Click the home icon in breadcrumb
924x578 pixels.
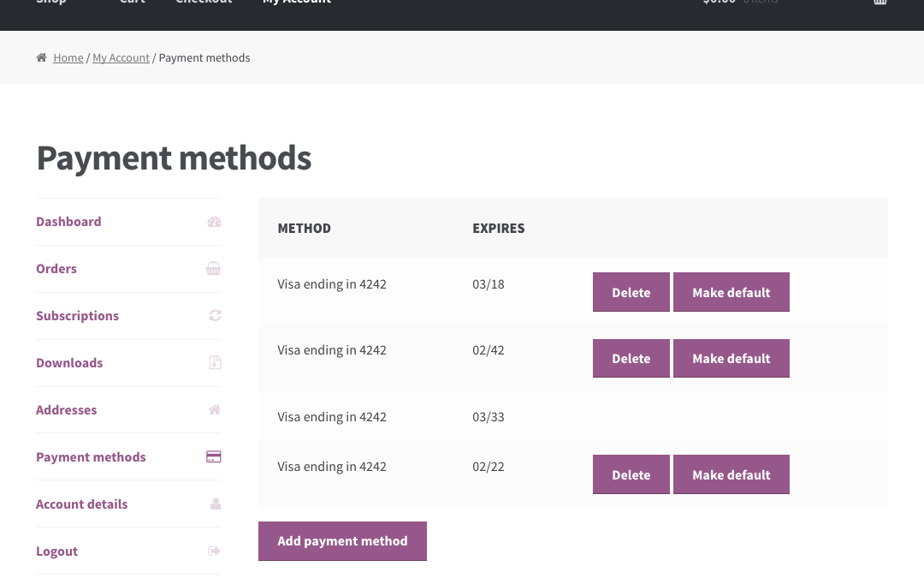click(41, 58)
